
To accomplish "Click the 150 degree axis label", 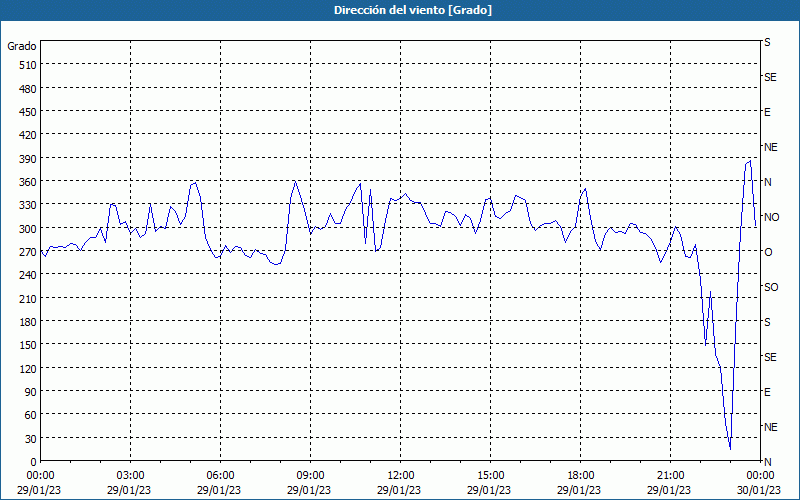I will [28, 345].
